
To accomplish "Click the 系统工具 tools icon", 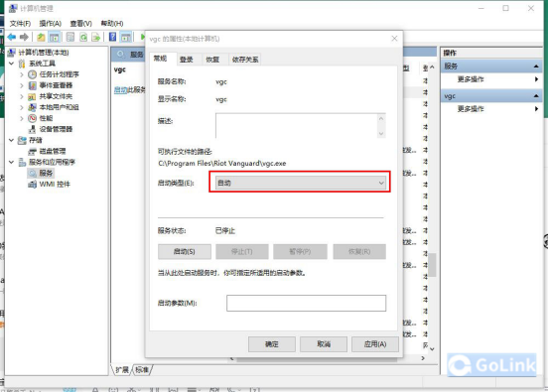I will 22,64.
